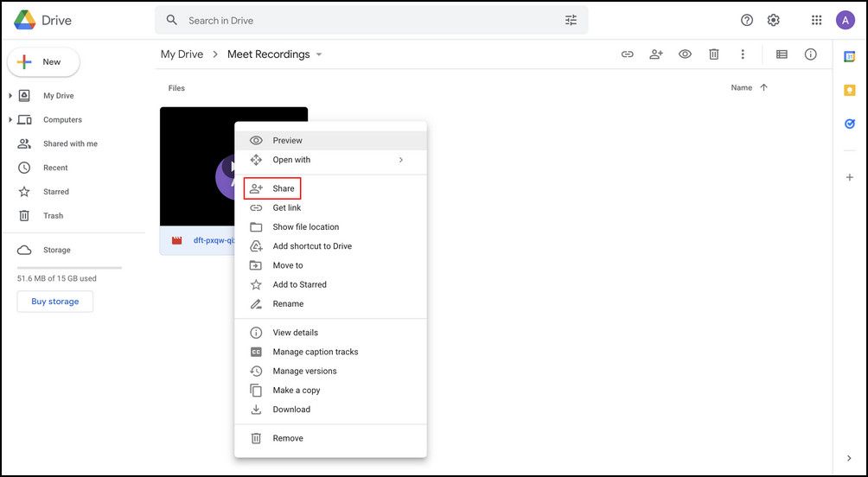Choose Add to Starred
868x477 pixels.
click(x=330, y=284)
